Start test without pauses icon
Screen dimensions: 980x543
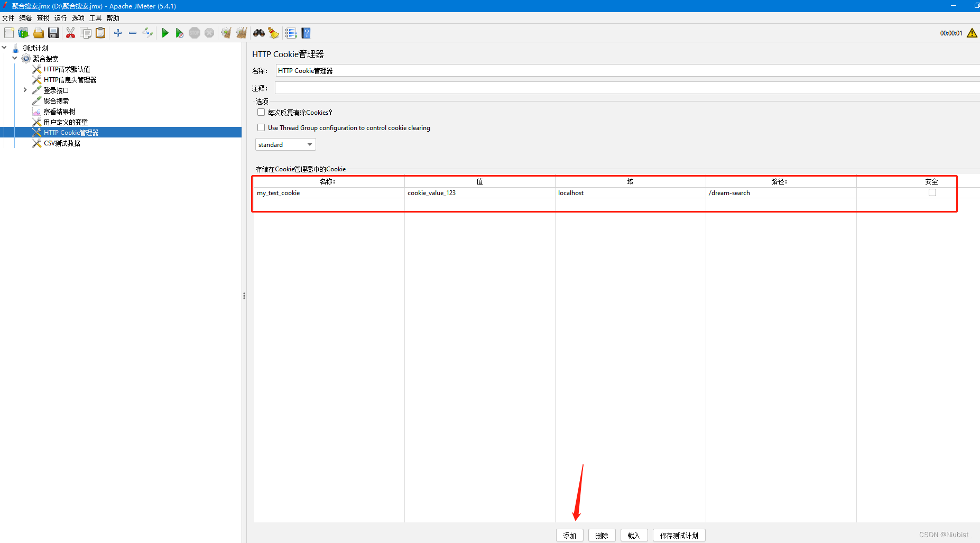click(x=180, y=33)
